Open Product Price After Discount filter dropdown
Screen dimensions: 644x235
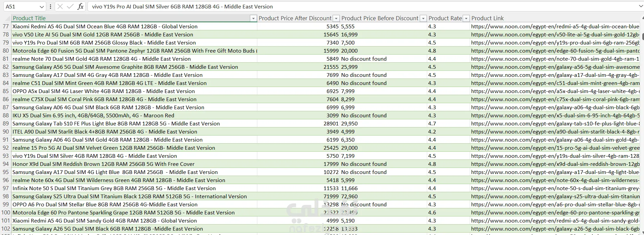pos(336,18)
